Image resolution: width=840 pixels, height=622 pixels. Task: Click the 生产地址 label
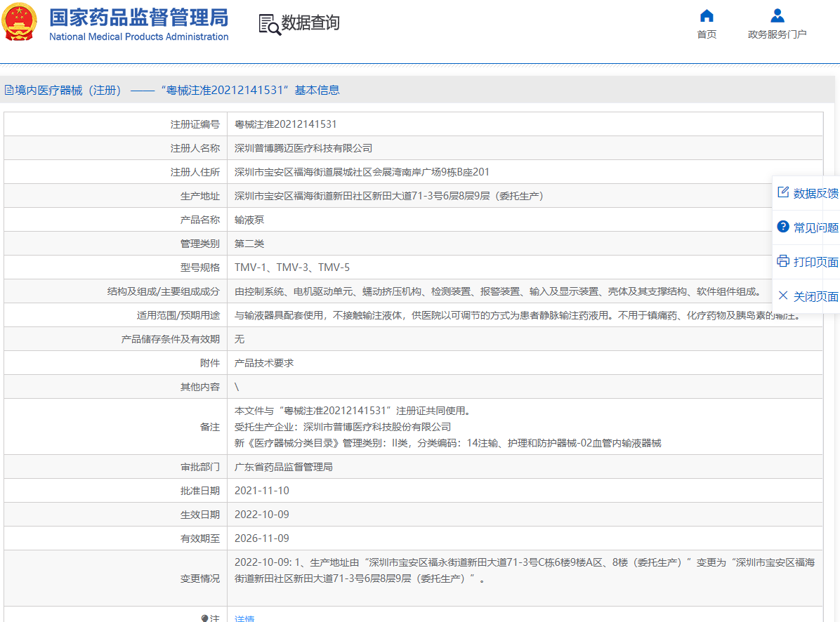point(200,196)
